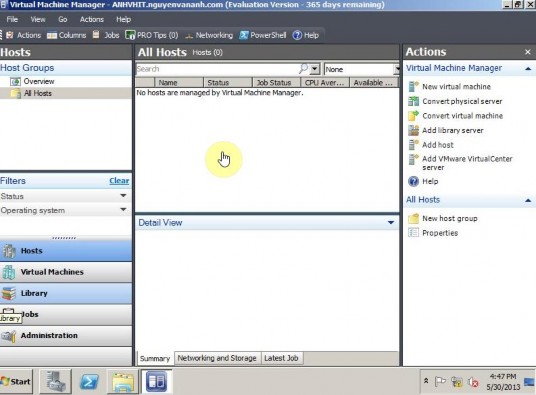
Task: Open the Library navigation view
Action: [x=66, y=293]
